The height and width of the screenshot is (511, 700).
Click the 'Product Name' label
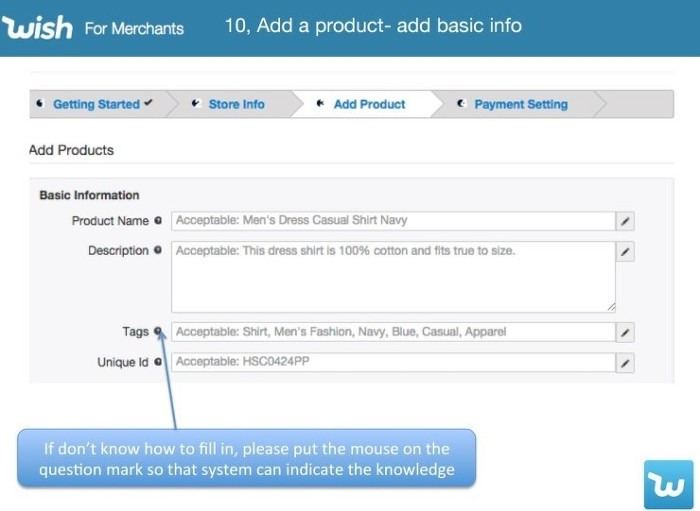(x=110, y=220)
